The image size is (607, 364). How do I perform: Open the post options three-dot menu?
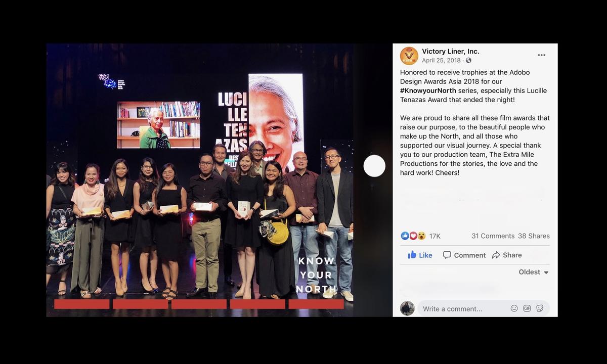click(541, 55)
